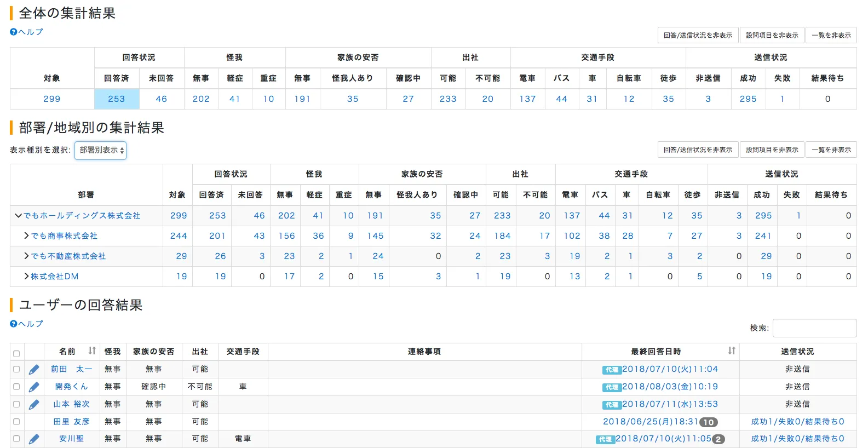Click the pencil edit icon for 山本 裕次

click(34, 405)
